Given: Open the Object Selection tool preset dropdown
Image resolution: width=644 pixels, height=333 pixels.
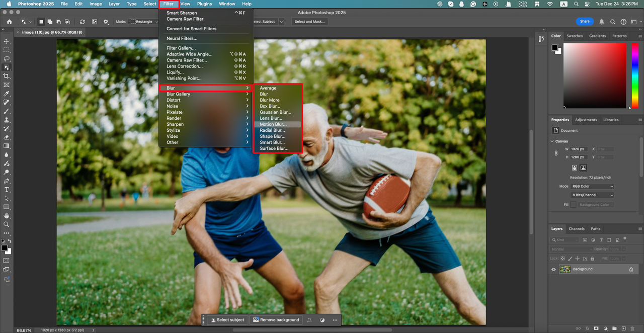Looking at the screenshot, I should 26,22.
